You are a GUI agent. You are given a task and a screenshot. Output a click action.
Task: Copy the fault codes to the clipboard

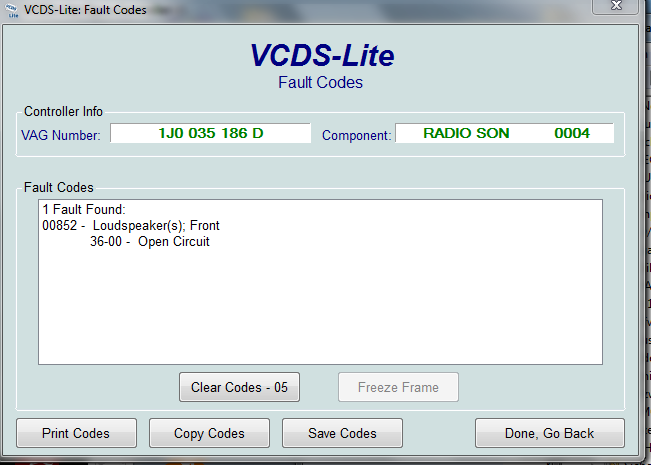point(209,433)
